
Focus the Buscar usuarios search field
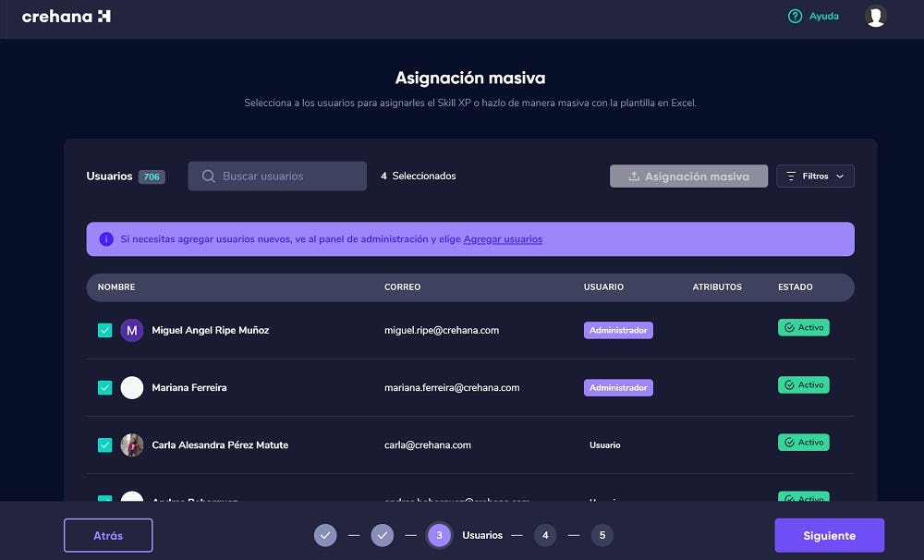tap(286, 177)
